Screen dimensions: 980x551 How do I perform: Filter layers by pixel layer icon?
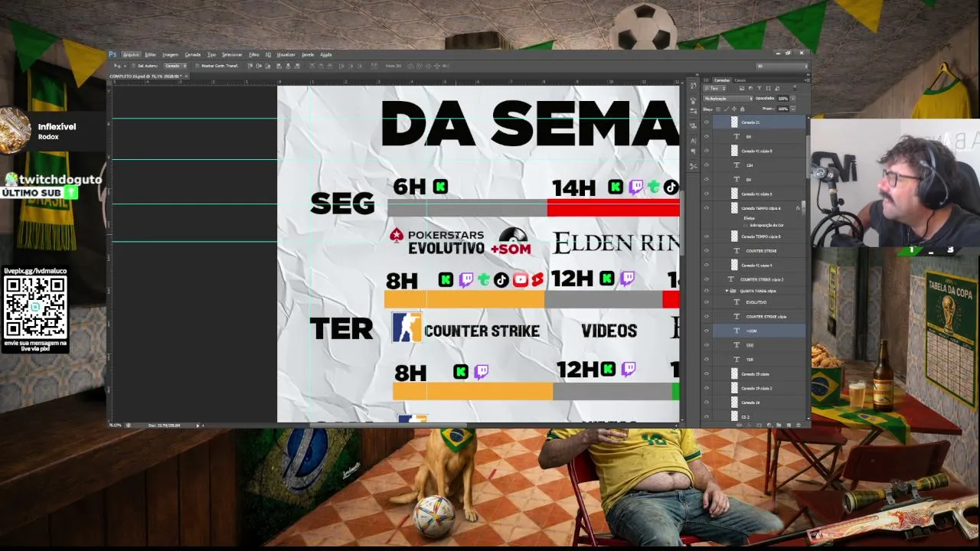[742, 89]
